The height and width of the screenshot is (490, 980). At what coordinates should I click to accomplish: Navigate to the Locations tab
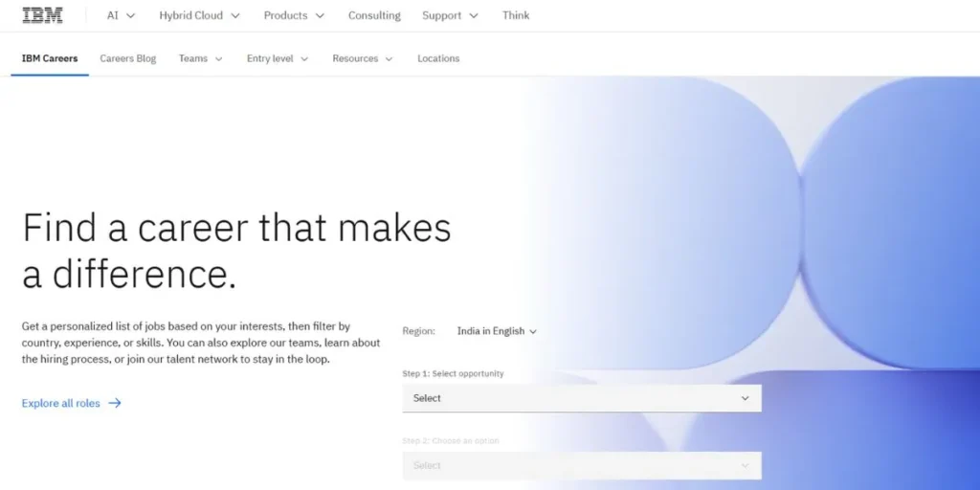pyautogui.click(x=438, y=58)
